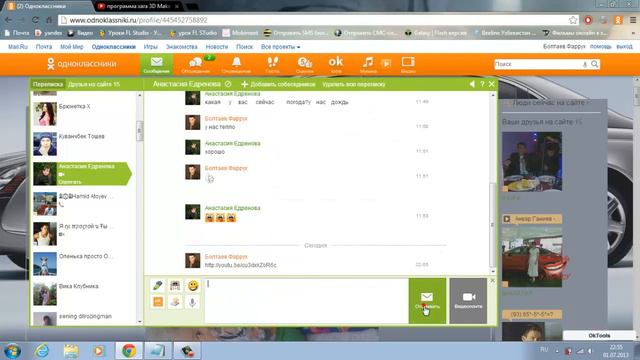Screen dimensions: 640x360
Task: Click the помощь help link
Action: (600, 47)
